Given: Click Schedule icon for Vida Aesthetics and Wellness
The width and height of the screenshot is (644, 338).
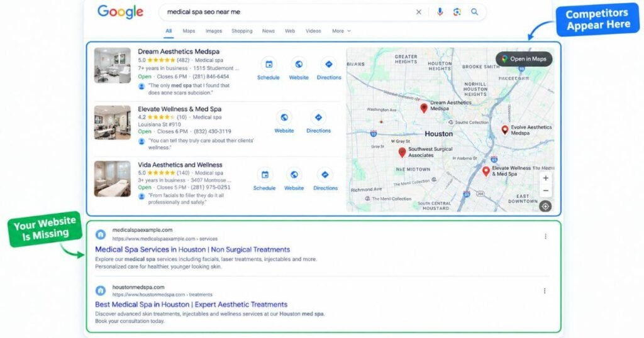Looking at the screenshot, I should point(265,175).
